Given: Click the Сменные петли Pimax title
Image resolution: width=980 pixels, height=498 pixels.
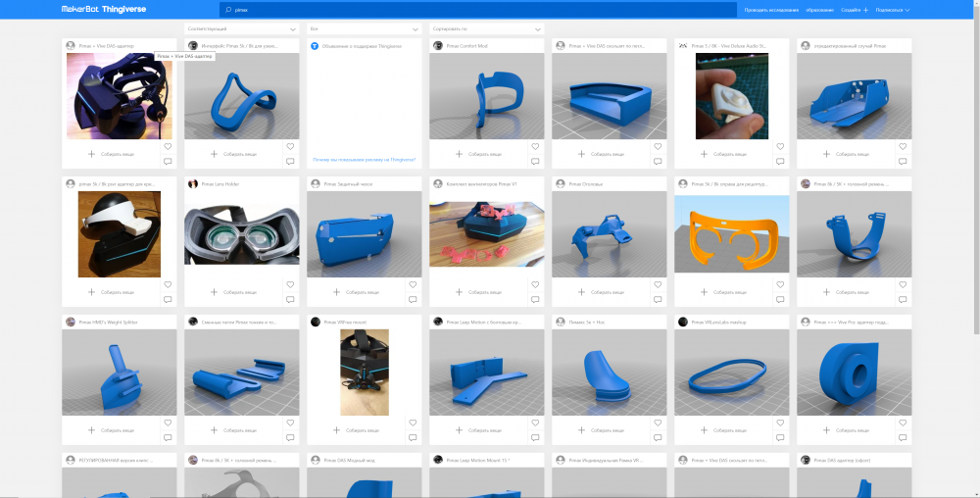Looking at the screenshot, I should 239,322.
